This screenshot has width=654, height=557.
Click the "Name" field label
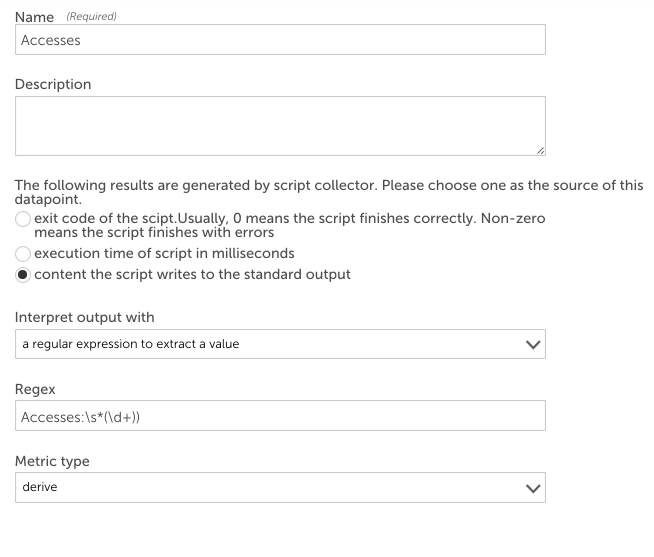click(x=34, y=17)
